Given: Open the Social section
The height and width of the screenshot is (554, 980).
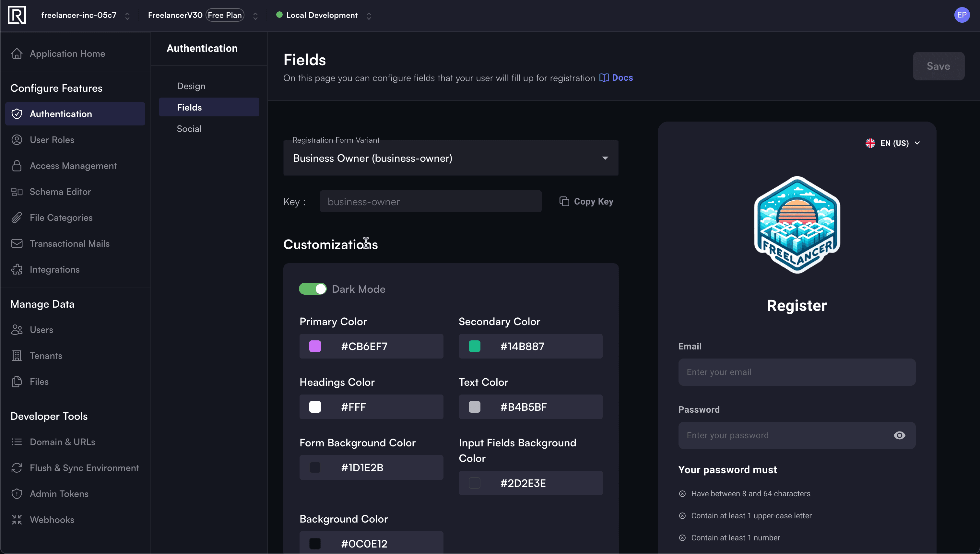Looking at the screenshot, I should [189, 129].
